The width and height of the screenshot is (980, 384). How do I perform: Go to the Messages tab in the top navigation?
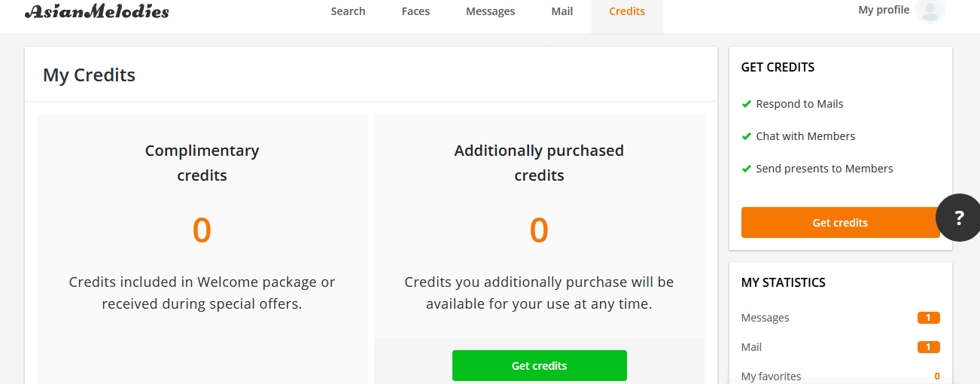pyautogui.click(x=490, y=11)
